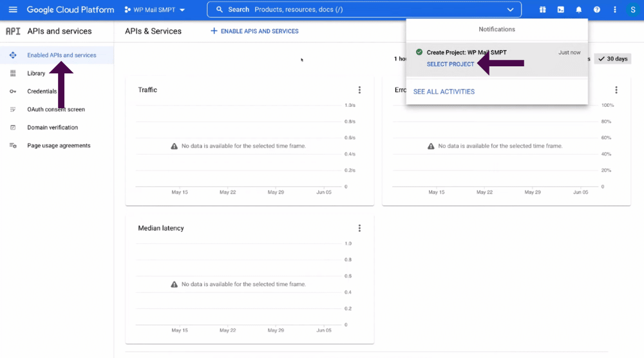Viewport: 644px width, 358px height.
Task: Click the Create Project WP Mail SMPT notification
Action: [x=497, y=59]
